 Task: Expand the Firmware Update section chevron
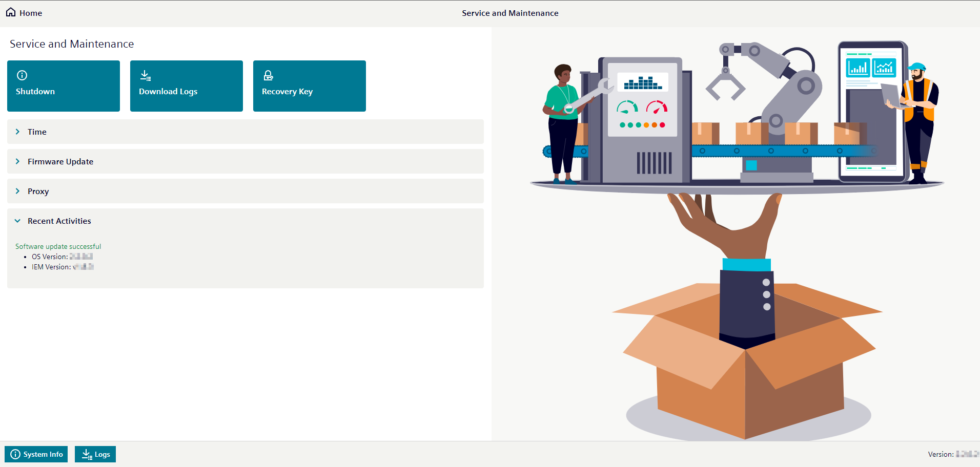[x=17, y=161]
